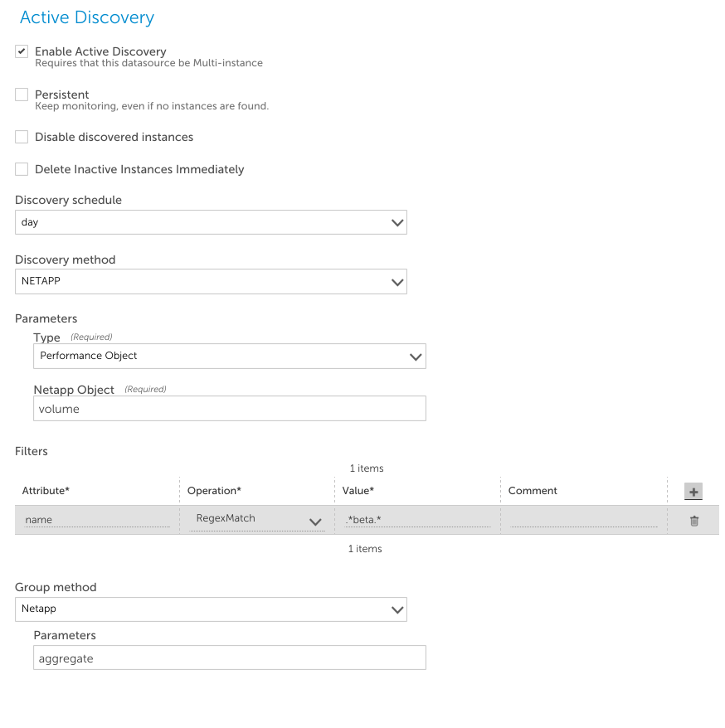Click the Active Discovery heading

(87, 17)
